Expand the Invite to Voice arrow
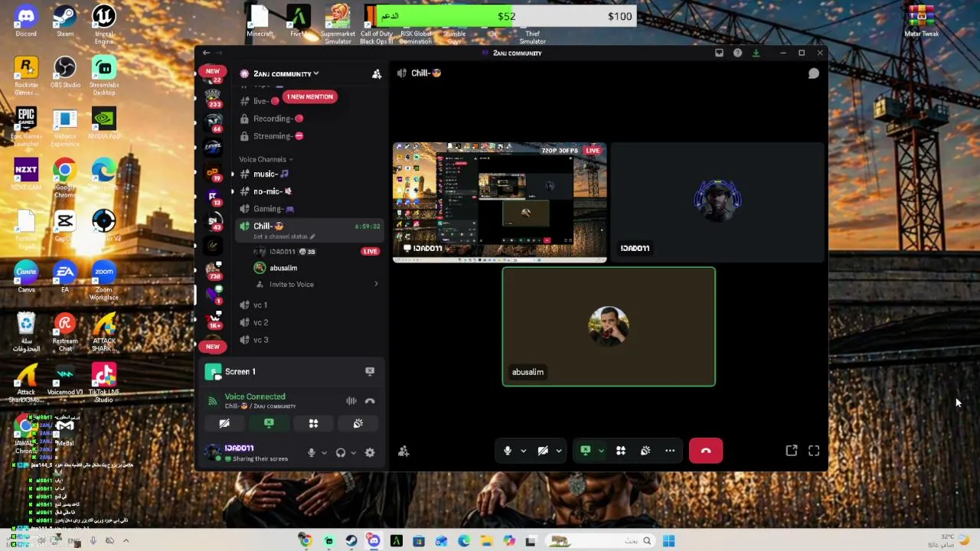Screen dimensions: 980x551 click(x=376, y=285)
